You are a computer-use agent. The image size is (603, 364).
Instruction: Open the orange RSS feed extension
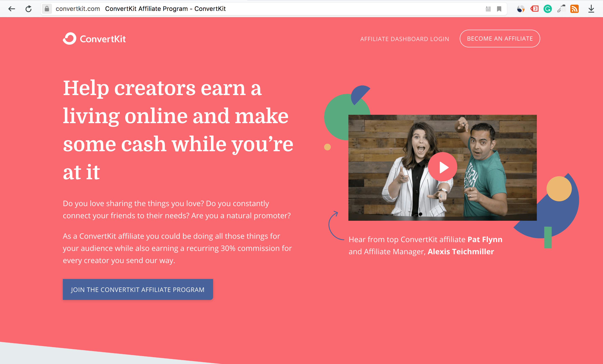(x=574, y=9)
